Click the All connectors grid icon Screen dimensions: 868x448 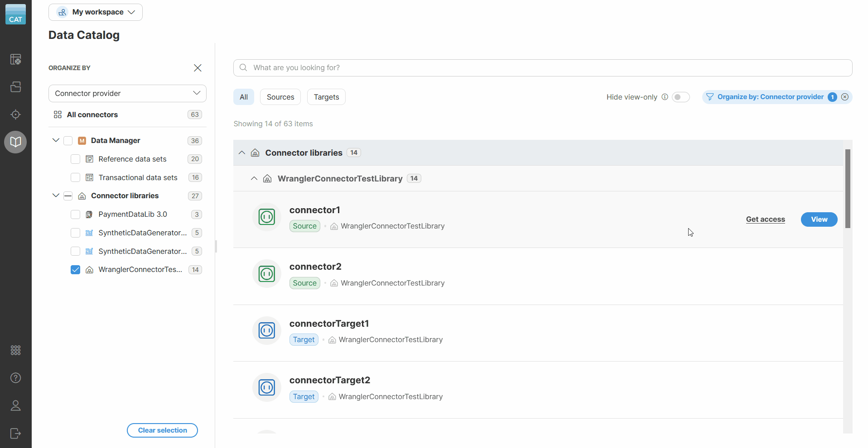(x=58, y=114)
